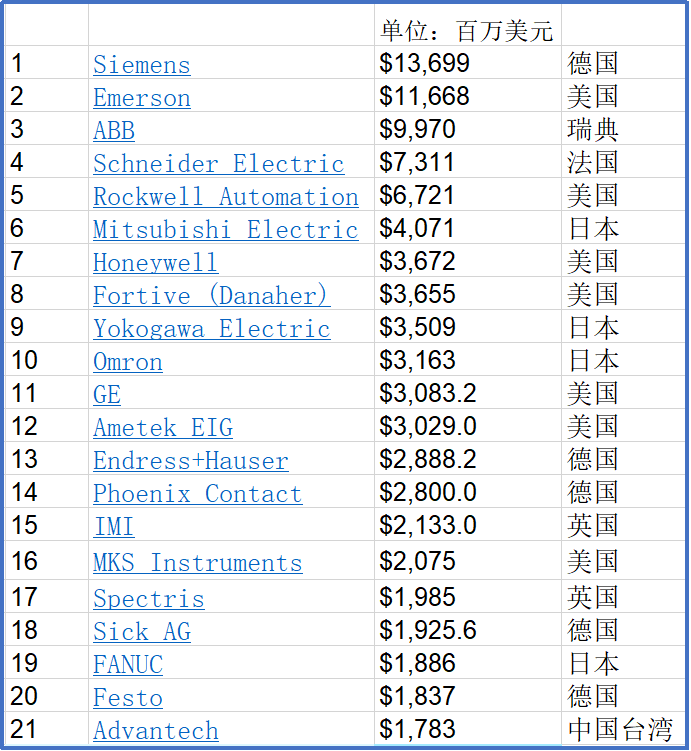Click the Phoenix Contact link

point(197,494)
